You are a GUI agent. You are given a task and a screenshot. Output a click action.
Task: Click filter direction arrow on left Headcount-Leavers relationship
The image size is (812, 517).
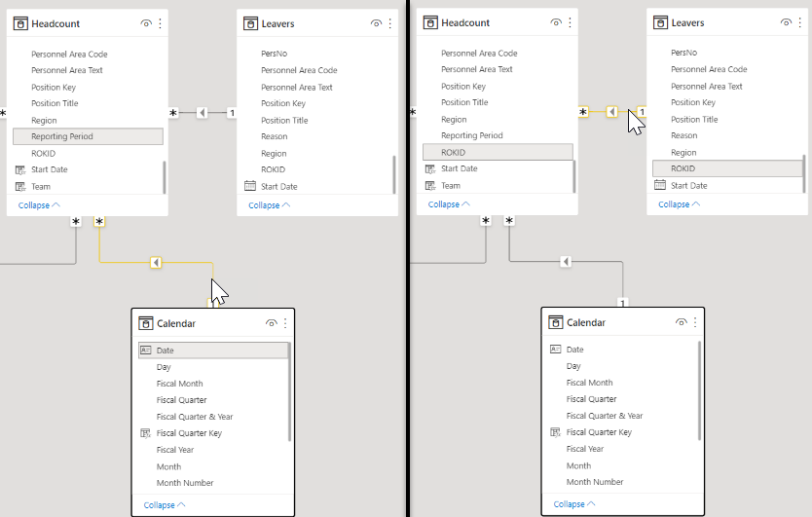point(202,112)
